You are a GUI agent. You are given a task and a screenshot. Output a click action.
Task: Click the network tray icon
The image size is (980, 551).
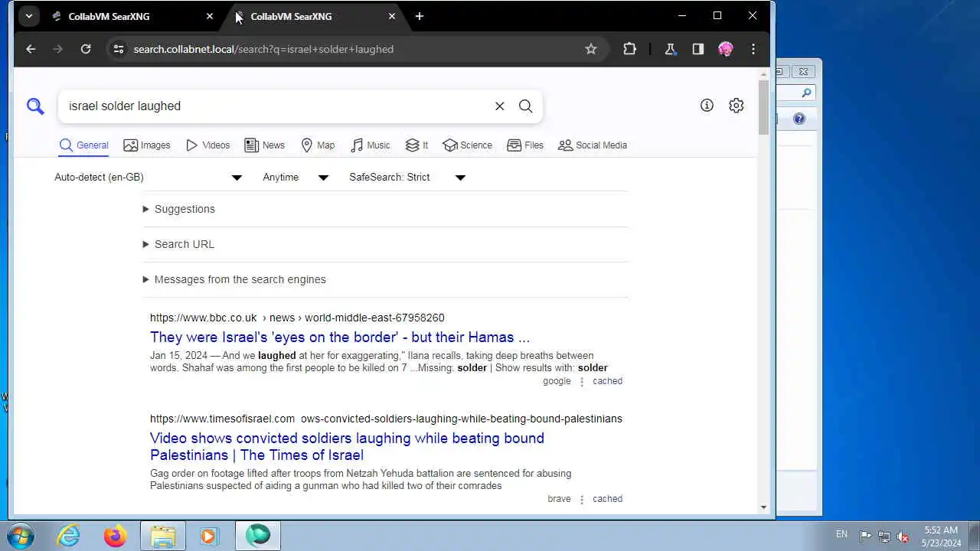[884, 536]
